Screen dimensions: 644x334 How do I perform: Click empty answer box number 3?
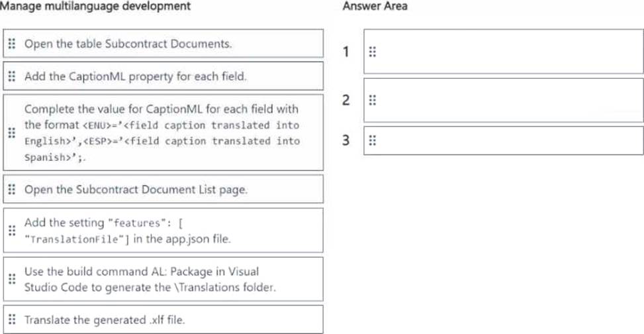(x=504, y=140)
